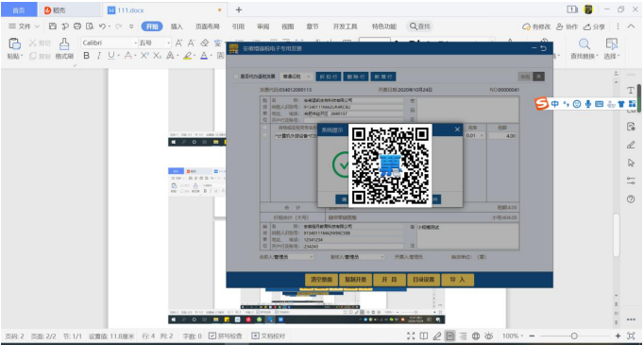644x345 pixels.
Task: Click the 格式刷 format painter icon
Action: [x=64, y=43]
